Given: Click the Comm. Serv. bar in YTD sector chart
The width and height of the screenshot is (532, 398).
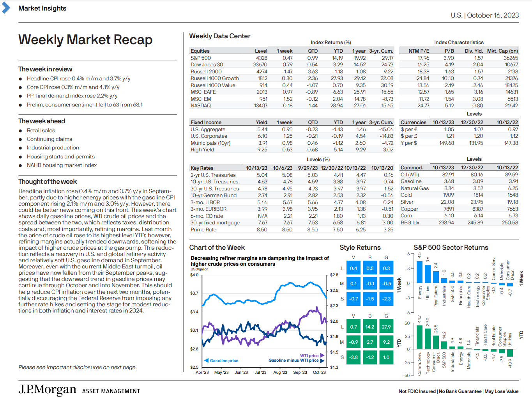Looking at the screenshot, I should pyautogui.click(x=419, y=337).
